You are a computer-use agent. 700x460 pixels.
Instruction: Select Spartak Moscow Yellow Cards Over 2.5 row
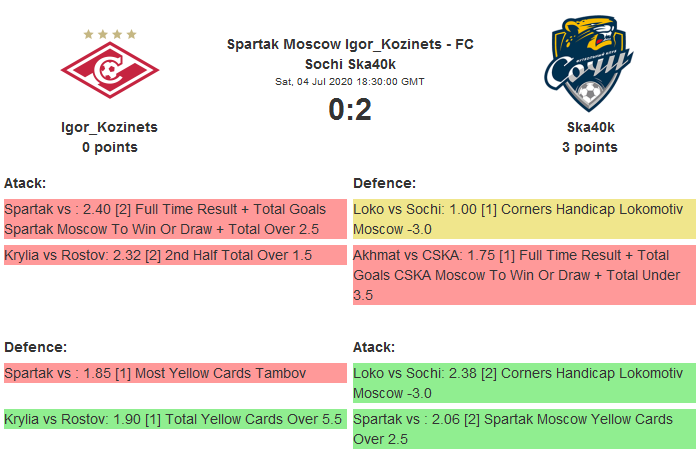[x=524, y=428]
